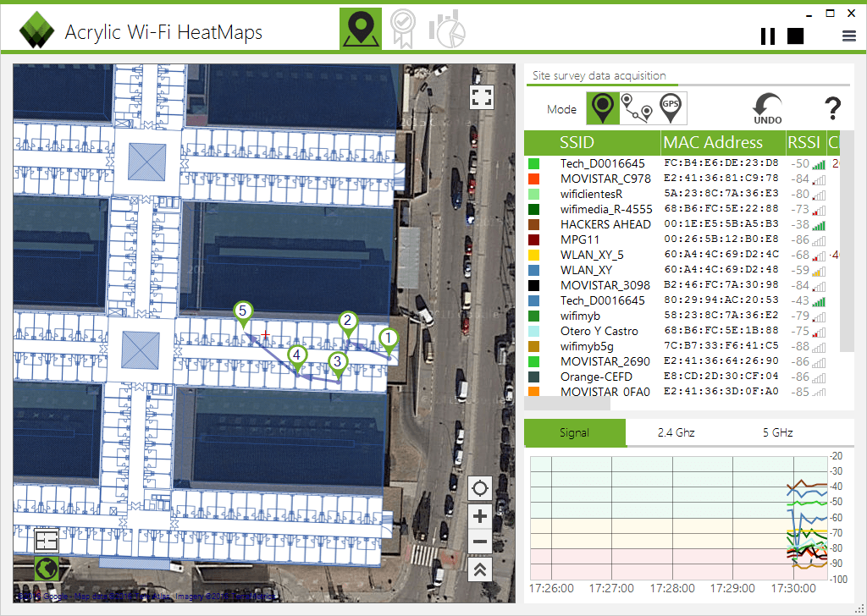867x616 pixels.
Task: Click the Otero Y Castro cyan swatch
Action: pos(533,331)
